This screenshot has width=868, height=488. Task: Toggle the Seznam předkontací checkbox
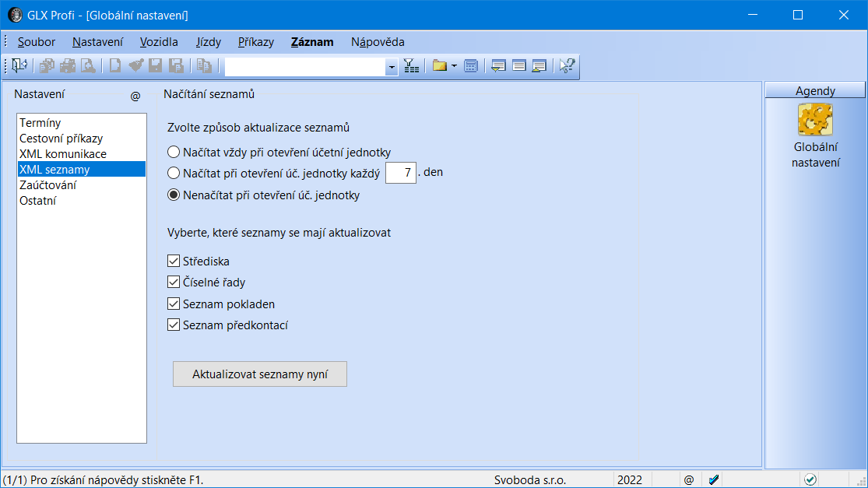point(174,325)
